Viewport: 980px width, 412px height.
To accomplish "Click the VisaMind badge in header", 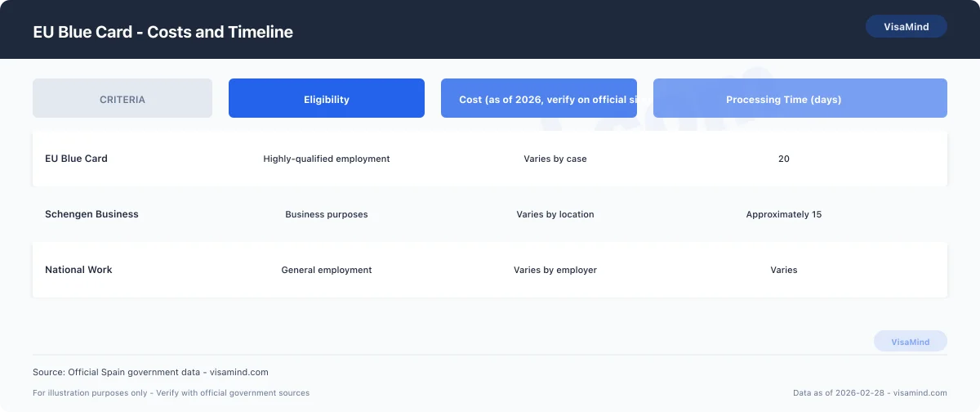I will pyautogui.click(x=906, y=26).
